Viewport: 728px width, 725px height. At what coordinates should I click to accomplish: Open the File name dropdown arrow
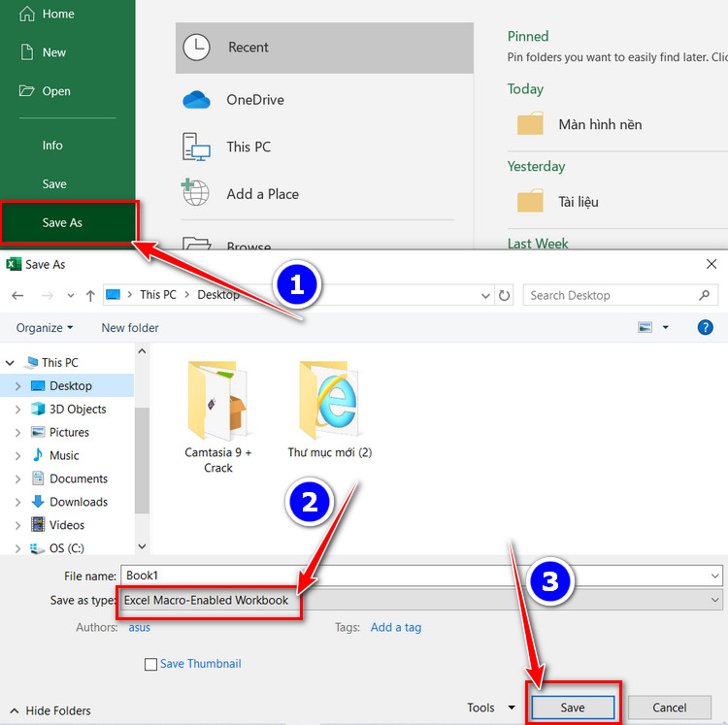tap(715, 576)
